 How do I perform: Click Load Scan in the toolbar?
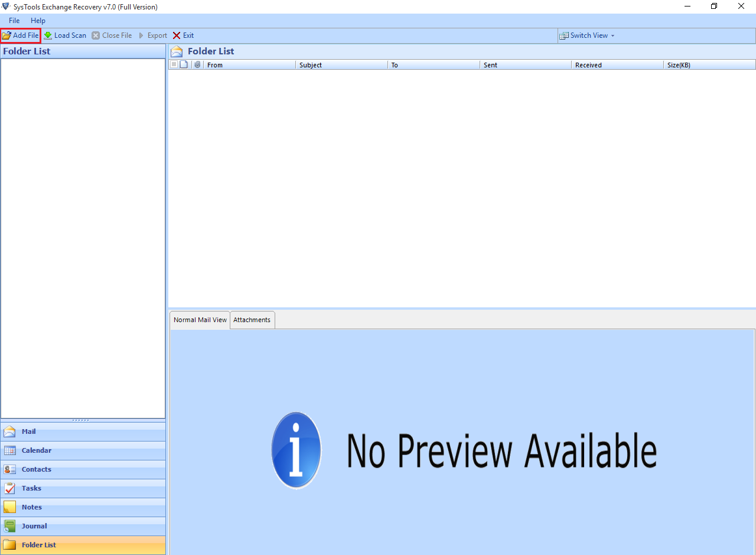65,35
